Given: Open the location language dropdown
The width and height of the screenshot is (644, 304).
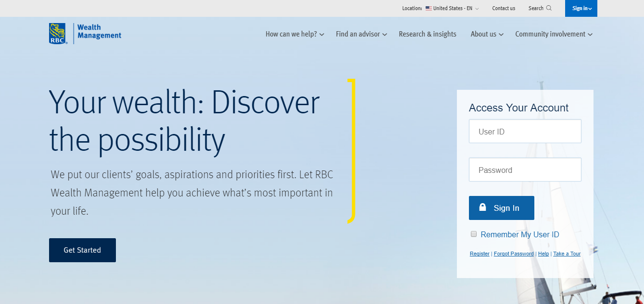Looking at the screenshot, I should [x=452, y=8].
